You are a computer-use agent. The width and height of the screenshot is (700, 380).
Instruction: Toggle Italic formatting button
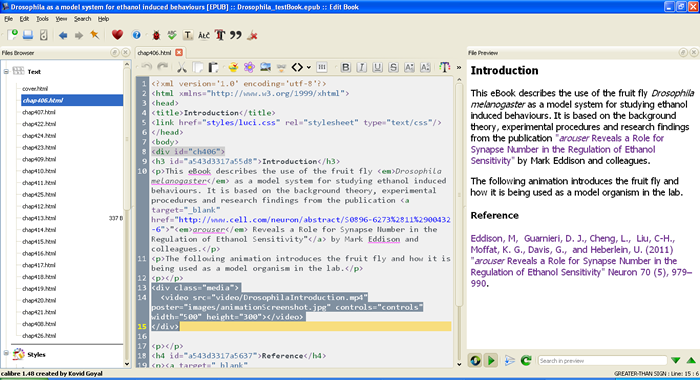(361, 67)
